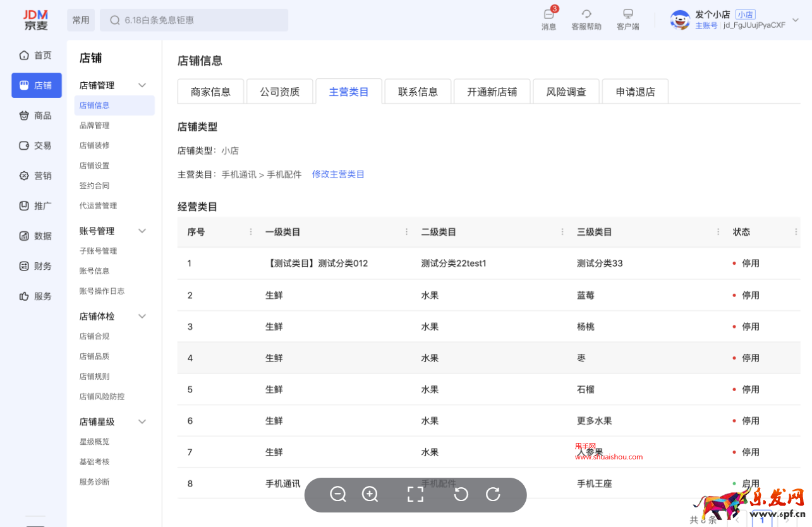Zoom in with the plus magnifier

point(370,495)
